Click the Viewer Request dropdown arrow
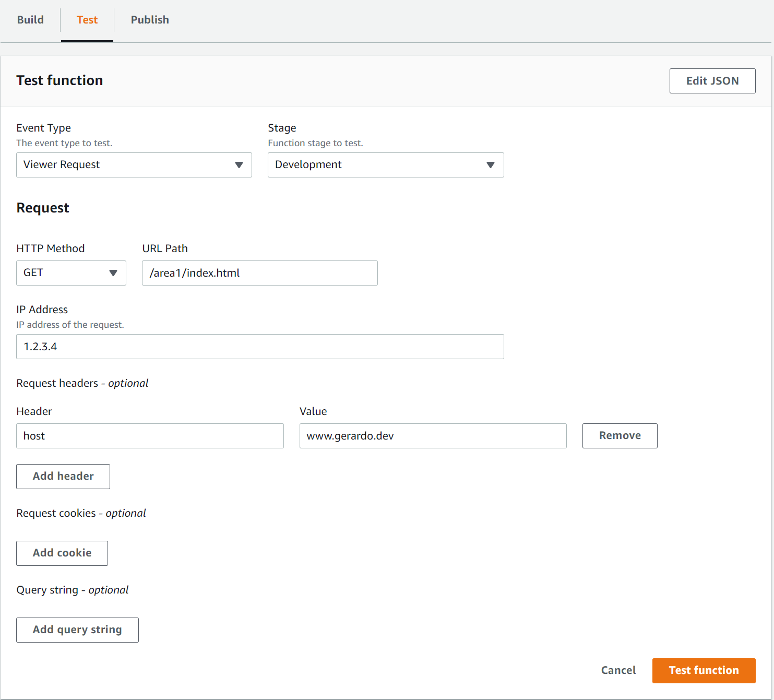This screenshot has width=774, height=700. point(239,165)
